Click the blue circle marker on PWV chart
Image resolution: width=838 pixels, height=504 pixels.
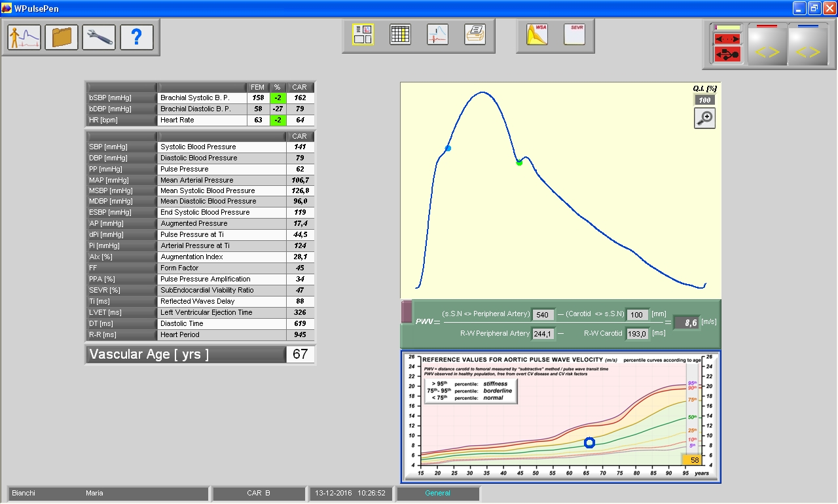pos(589,443)
